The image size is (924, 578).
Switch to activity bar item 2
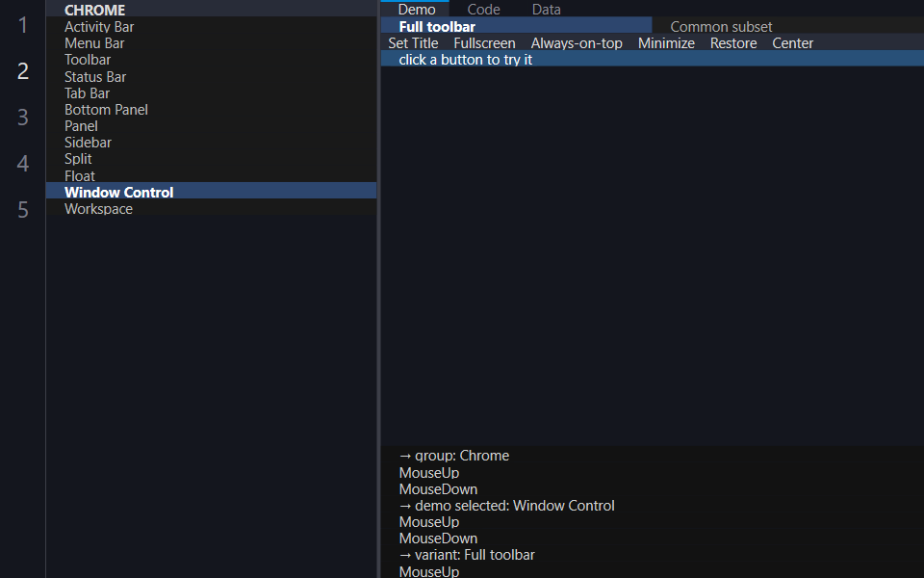pos(22,70)
